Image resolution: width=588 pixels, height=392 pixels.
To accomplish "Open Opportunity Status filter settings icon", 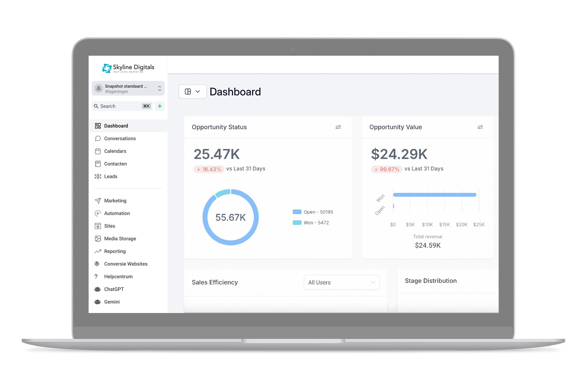I will click(338, 127).
